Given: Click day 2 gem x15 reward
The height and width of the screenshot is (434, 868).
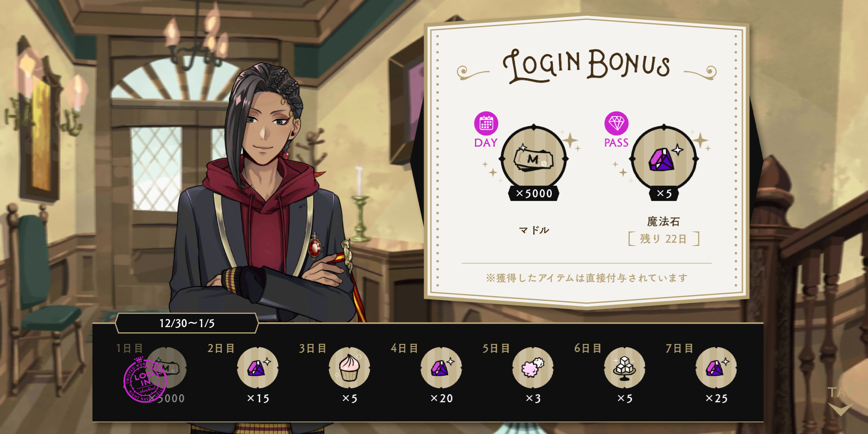Looking at the screenshot, I should (257, 368).
